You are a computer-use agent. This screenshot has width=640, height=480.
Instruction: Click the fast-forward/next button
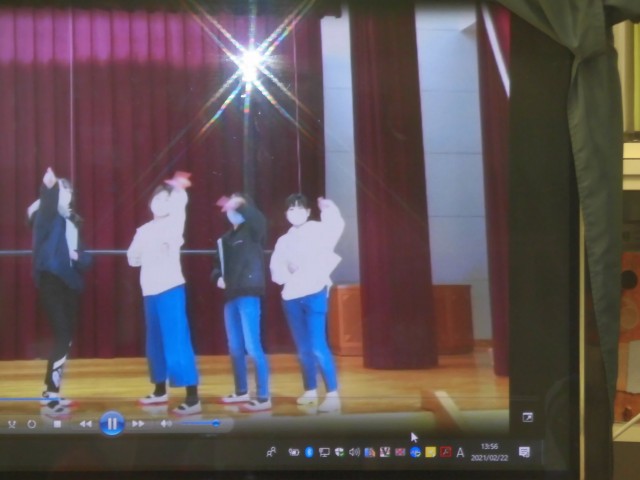click(x=138, y=424)
